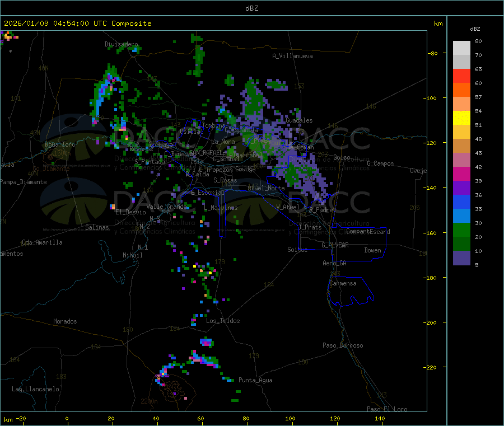
Task: Click the Nihuil label
Action: coord(132,255)
